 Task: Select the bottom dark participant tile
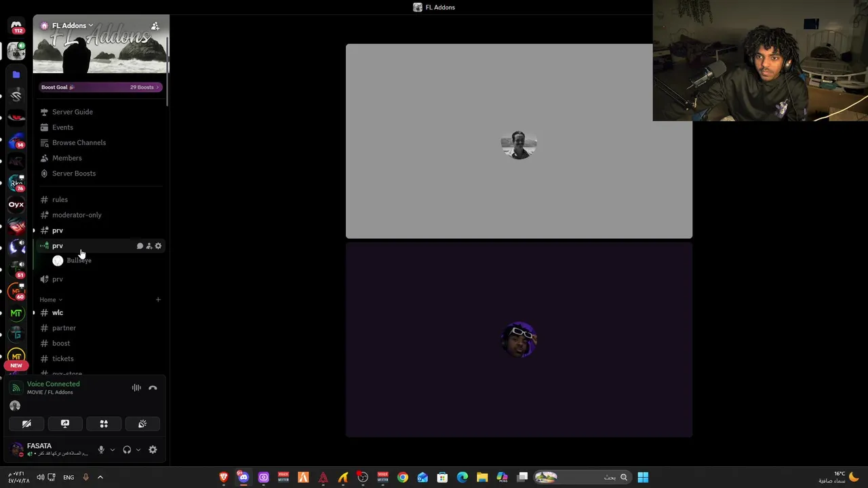519,340
